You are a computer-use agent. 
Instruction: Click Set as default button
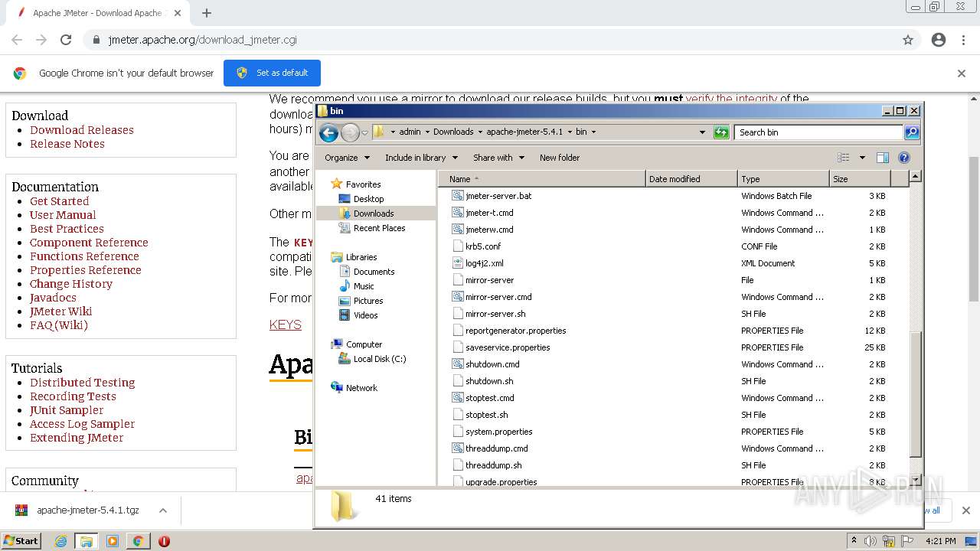pos(272,73)
